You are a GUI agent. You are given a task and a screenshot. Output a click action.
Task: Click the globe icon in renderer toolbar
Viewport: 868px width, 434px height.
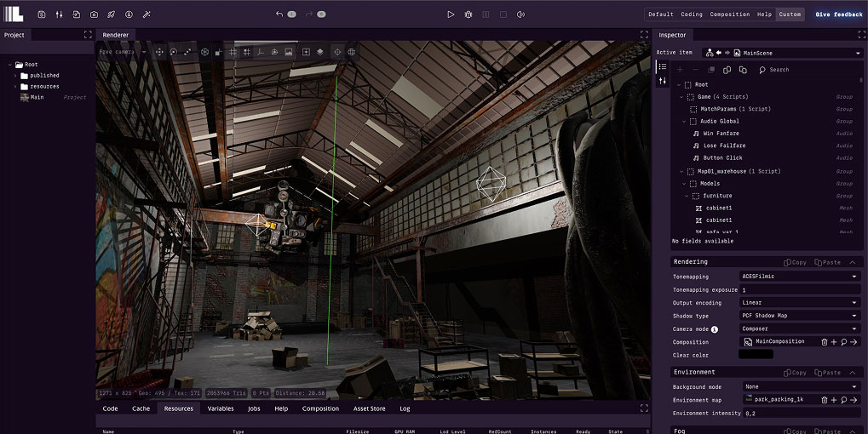click(352, 52)
